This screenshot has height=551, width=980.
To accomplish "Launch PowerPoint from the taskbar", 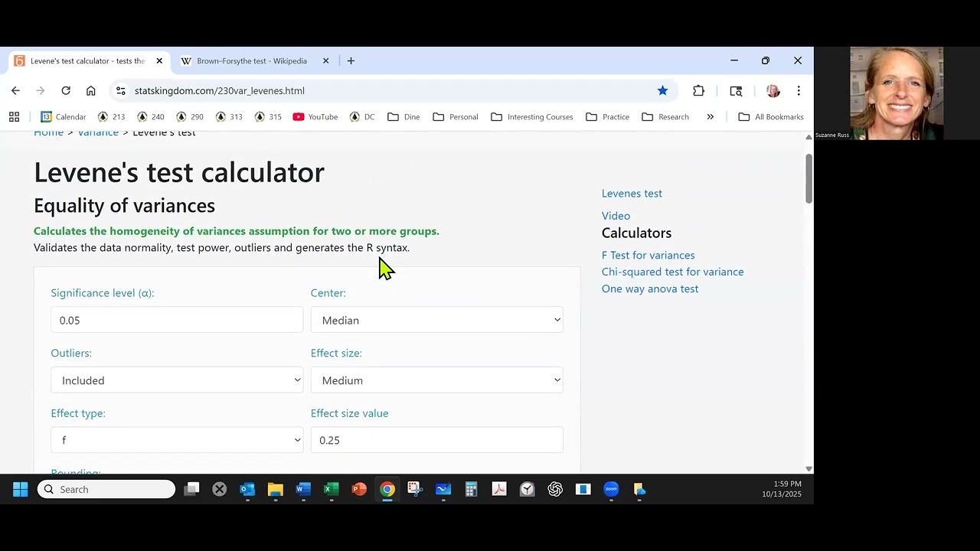I will (359, 489).
